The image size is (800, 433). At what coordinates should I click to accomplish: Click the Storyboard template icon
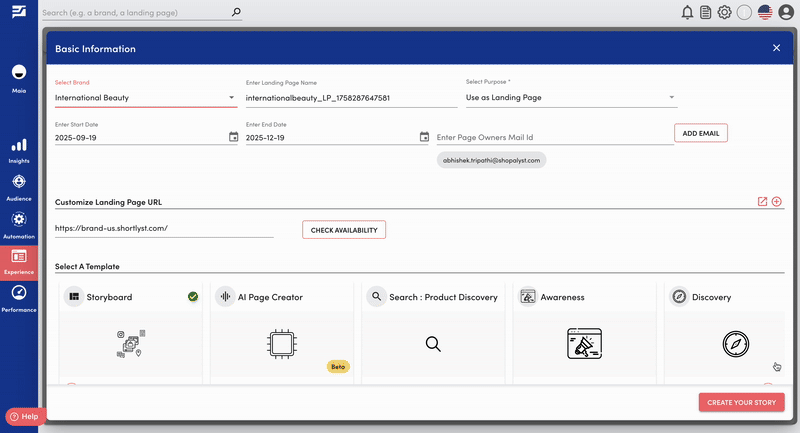tap(74, 297)
